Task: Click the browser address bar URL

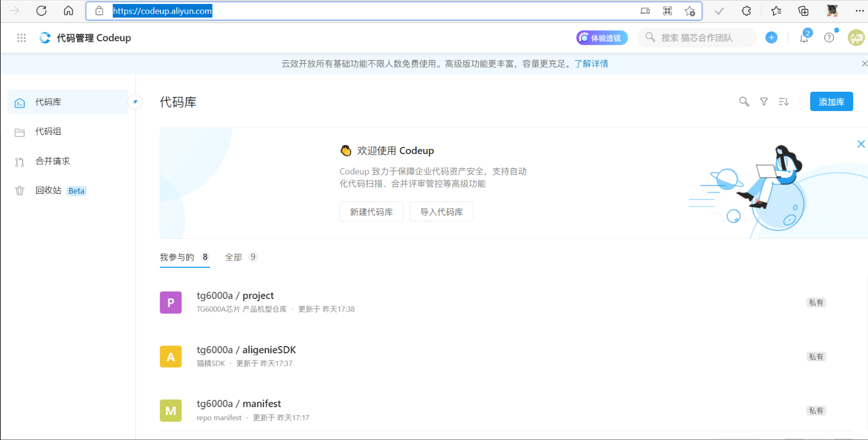Action: click(162, 11)
